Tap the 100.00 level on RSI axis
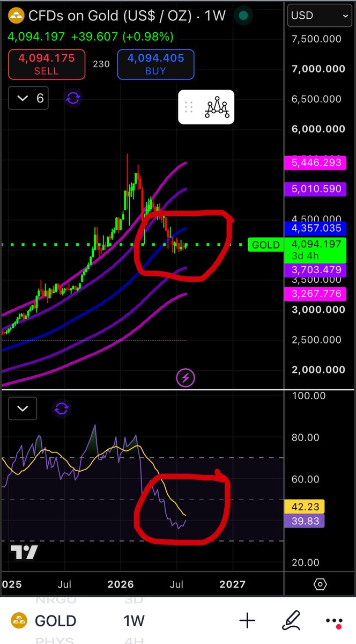The width and height of the screenshot is (356, 644). coord(308,396)
